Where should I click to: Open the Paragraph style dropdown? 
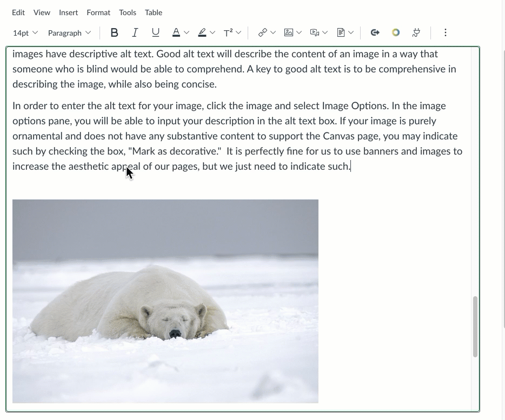tap(69, 32)
